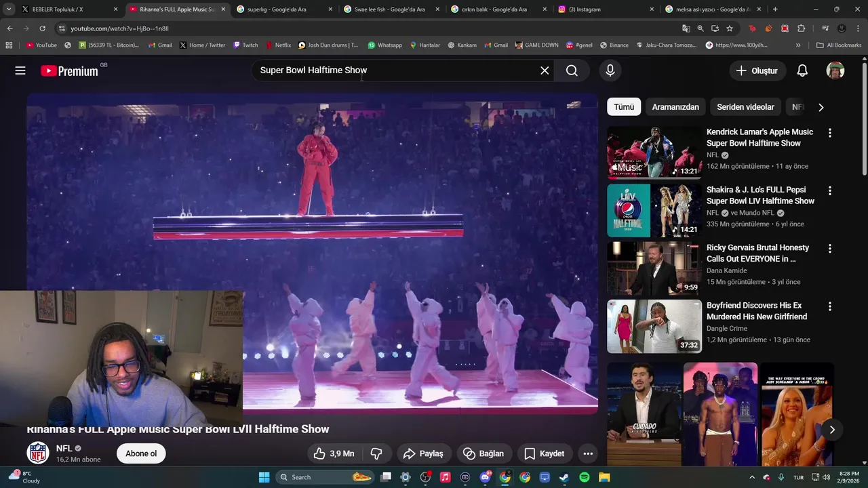This screenshot has height=488, width=868.
Task: Open options for Boyfriend Discovers video
Action: [829, 306]
